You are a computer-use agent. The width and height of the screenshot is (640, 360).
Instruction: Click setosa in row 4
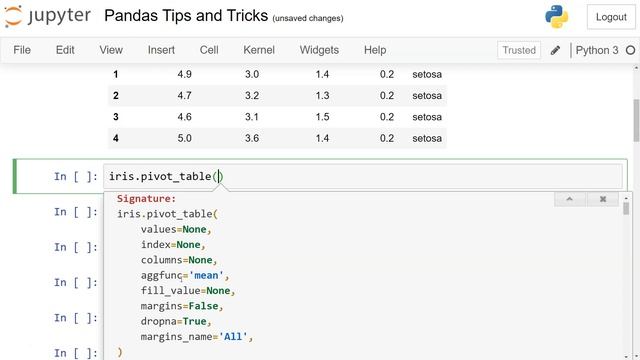(x=427, y=138)
